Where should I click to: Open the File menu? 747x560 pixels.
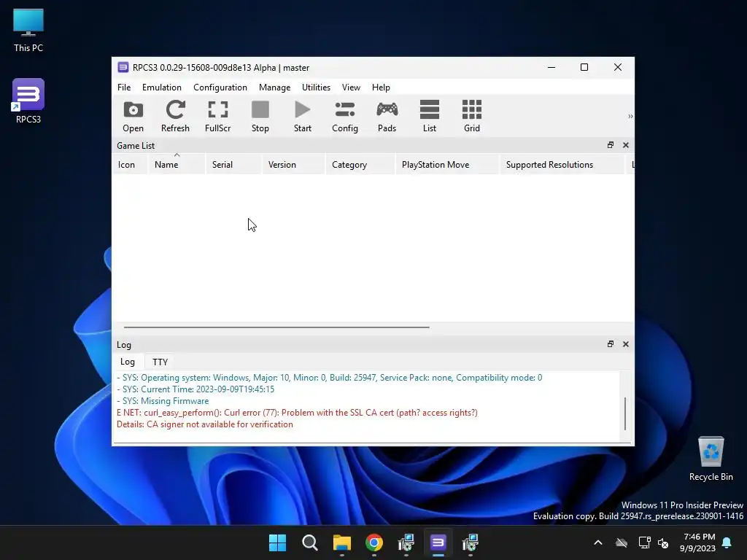tap(124, 87)
